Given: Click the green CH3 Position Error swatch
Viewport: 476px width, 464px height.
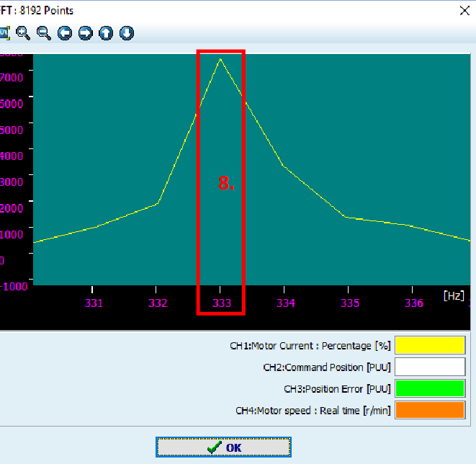Looking at the screenshot, I should pos(429,389).
